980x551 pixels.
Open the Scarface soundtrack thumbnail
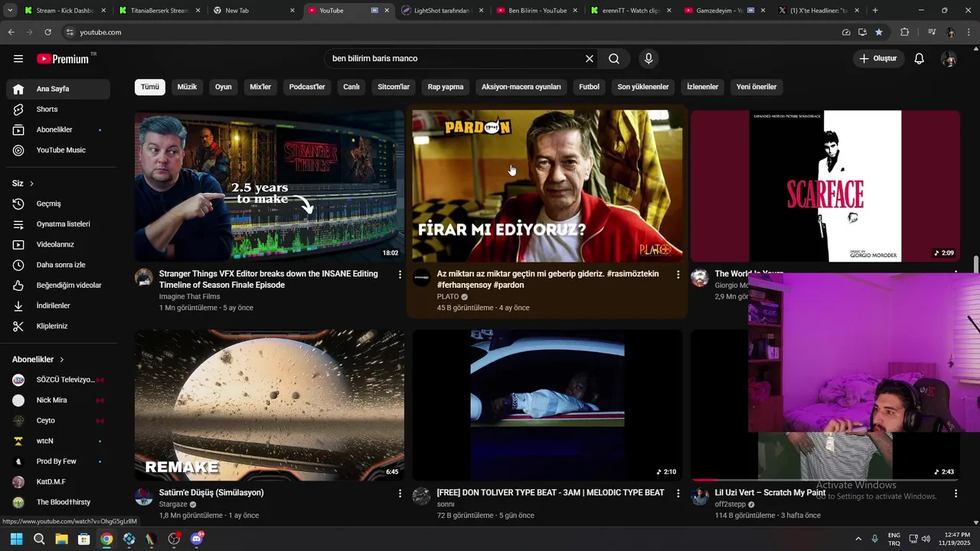[825, 186]
